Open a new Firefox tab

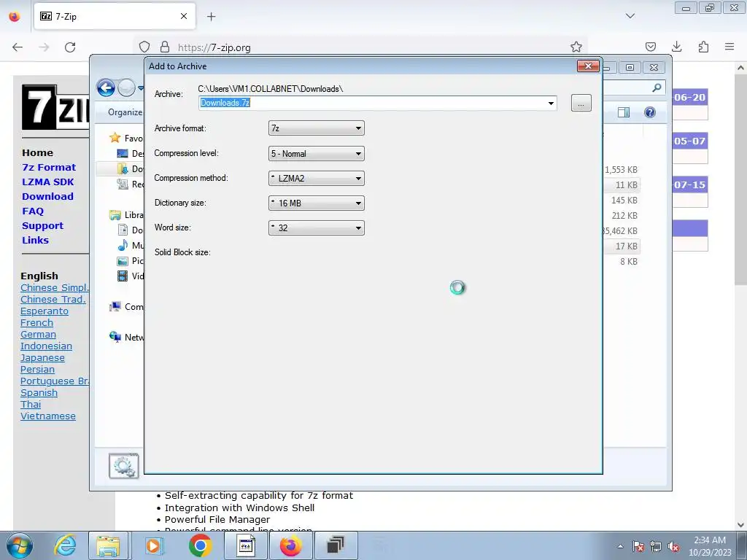[x=211, y=17]
